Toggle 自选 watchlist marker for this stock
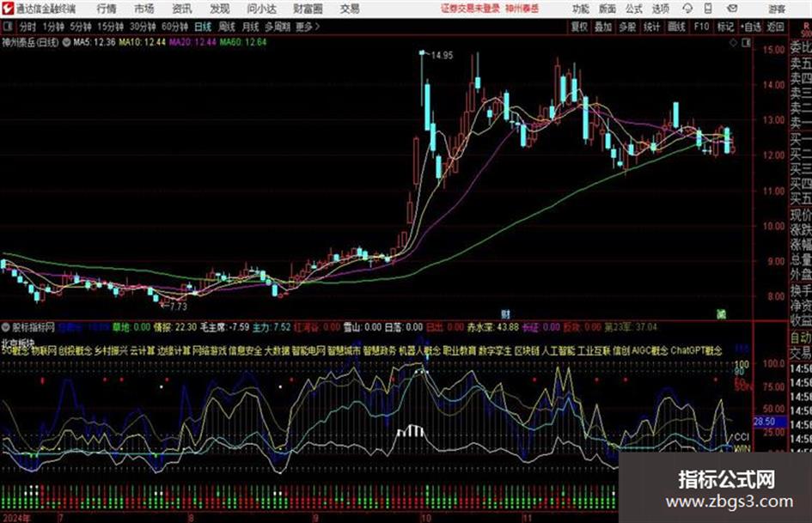 pyautogui.click(x=751, y=27)
